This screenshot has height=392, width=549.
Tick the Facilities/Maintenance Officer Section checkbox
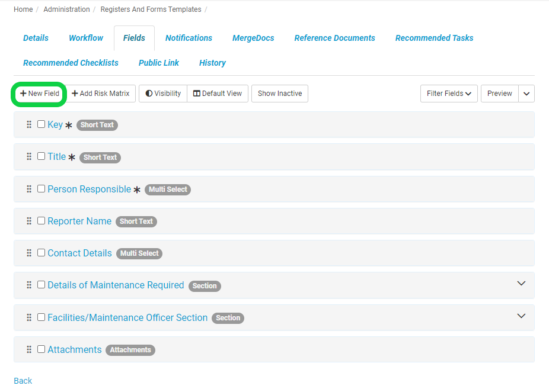tap(41, 317)
